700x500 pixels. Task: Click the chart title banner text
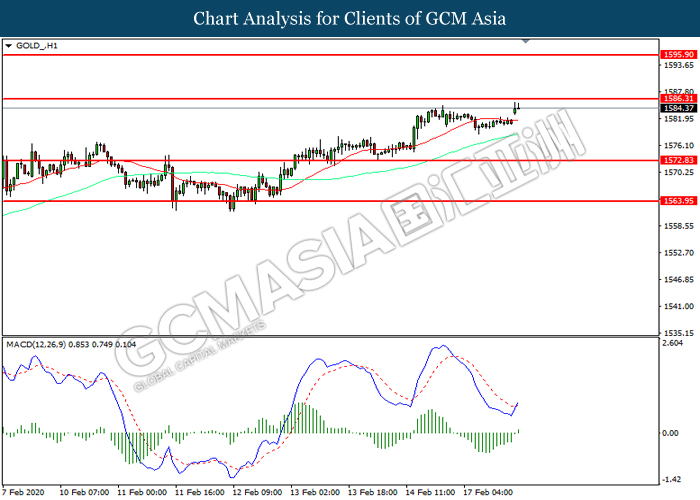350,18
